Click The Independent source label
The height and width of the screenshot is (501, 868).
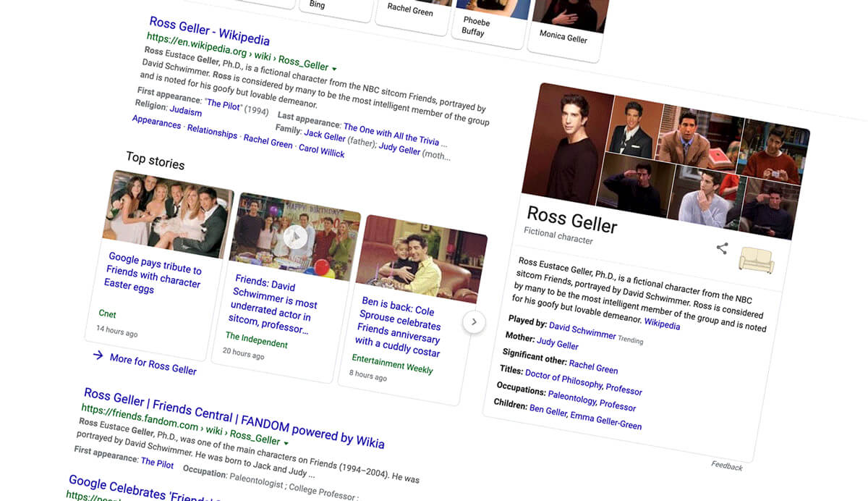coord(256,340)
